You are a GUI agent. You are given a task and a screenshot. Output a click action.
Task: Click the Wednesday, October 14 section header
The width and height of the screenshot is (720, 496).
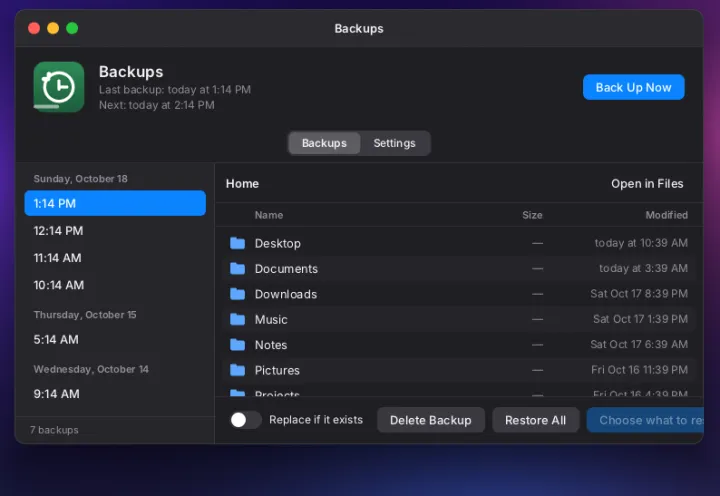pos(91,369)
